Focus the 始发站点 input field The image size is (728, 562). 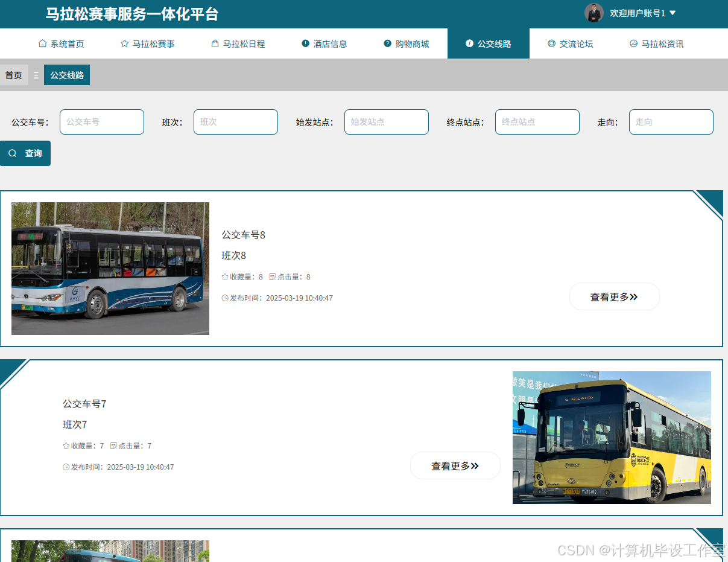(x=387, y=122)
